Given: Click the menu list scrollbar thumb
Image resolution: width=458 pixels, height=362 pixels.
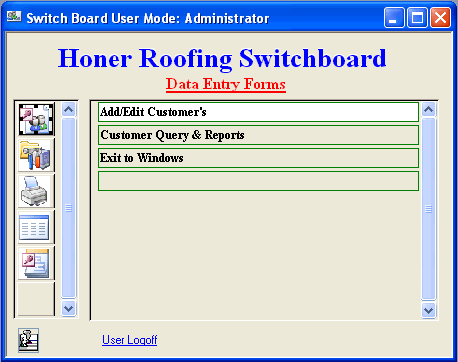Looking at the screenshot, I should tap(428, 209).
